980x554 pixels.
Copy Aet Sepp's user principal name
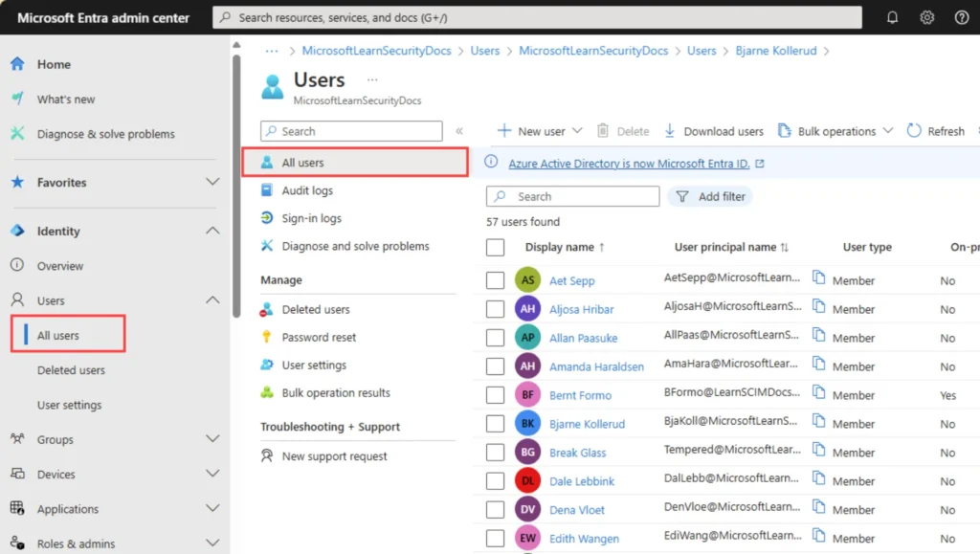819,277
